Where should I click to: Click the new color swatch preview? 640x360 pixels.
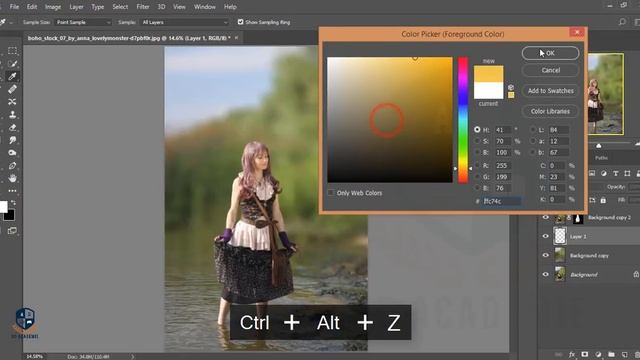(x=489, y=74)
